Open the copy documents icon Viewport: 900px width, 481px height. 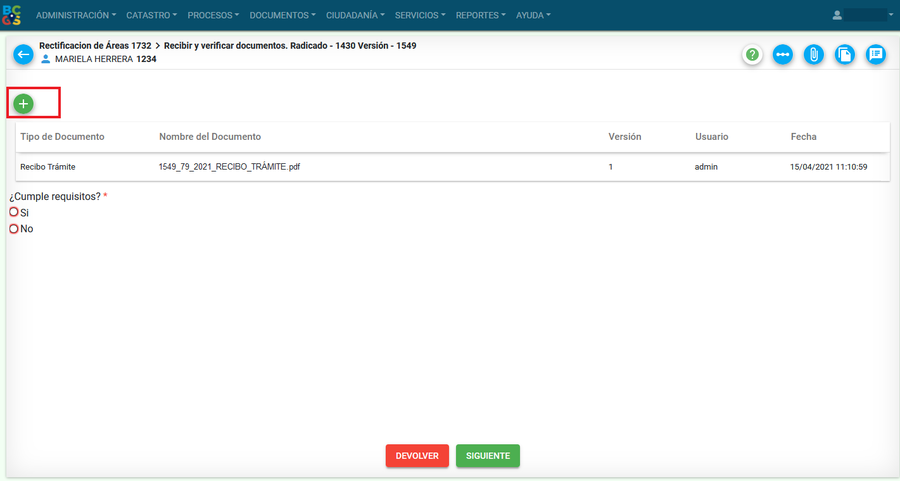845,55
